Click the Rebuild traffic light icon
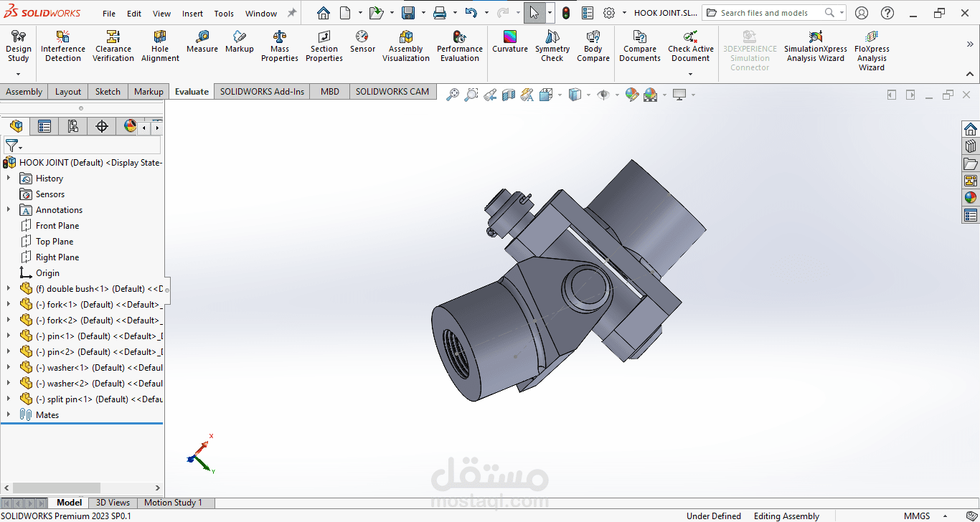Viewport: 980px width, 522px height. click(x=566, y=13)
